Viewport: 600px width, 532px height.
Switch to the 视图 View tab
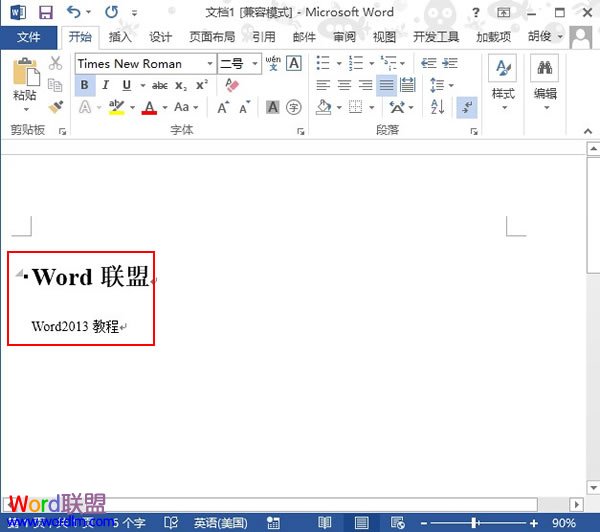pos(384,37)
